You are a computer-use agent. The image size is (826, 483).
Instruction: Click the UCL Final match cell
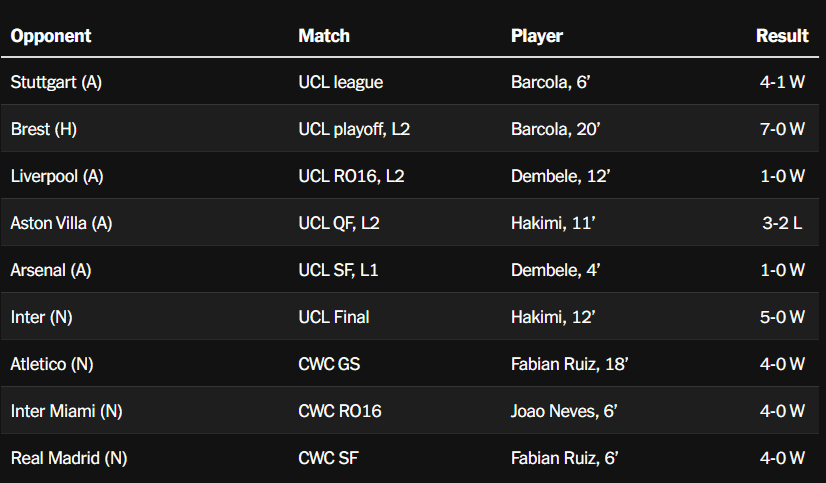[x=334, y=317]
